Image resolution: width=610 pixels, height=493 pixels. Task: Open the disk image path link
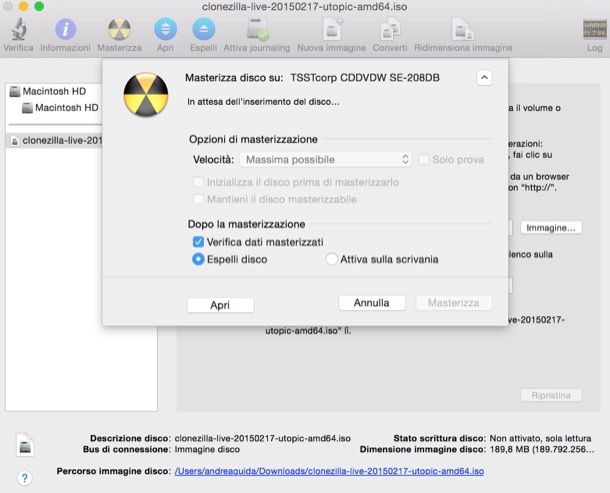329,470
